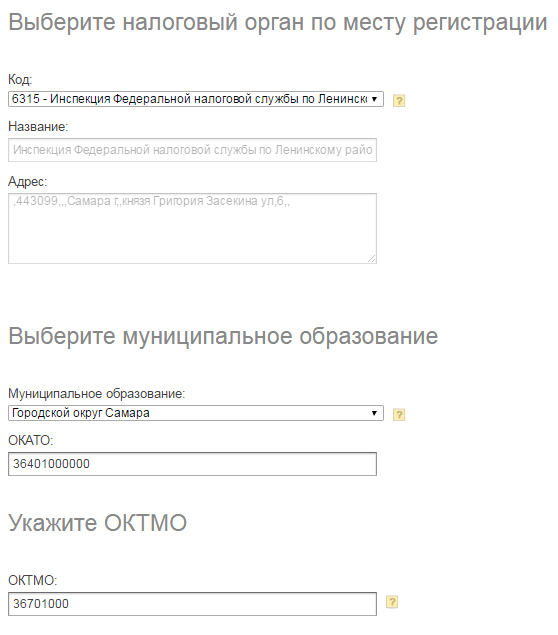
Task: Show the help hint beside the ОКТМО field
Action: [x=392, y=602]
